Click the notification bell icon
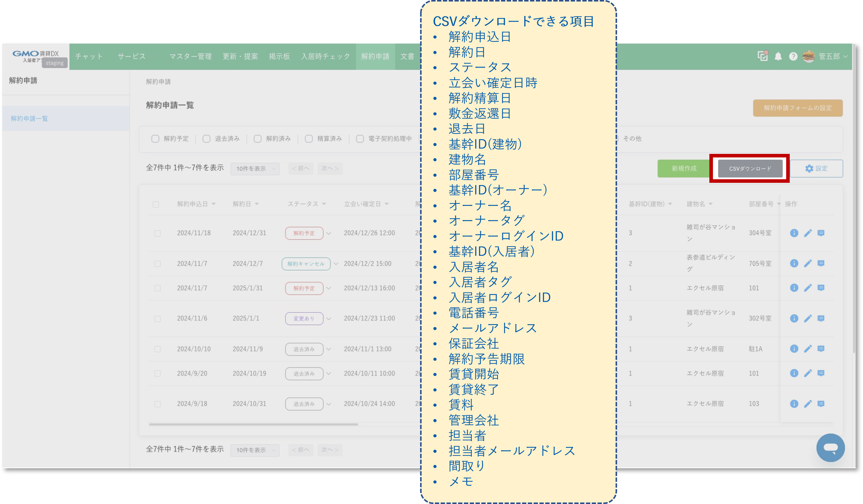The height and width of the screenshot is (504, 863). tap(778, 57)
